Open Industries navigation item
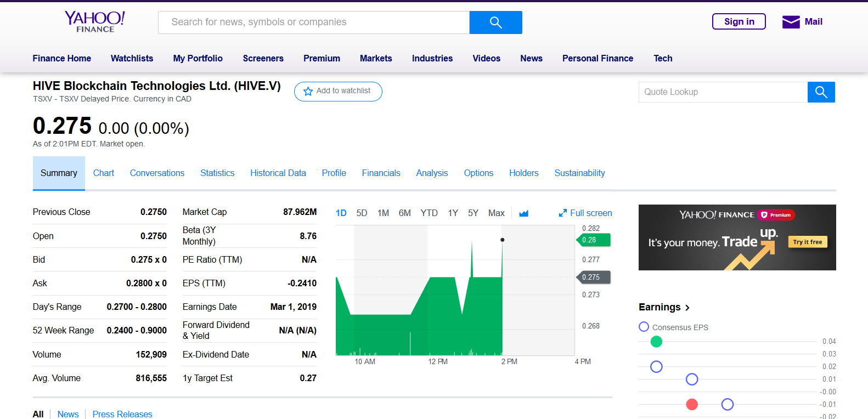The width and height of the screenshot is (868, 419). (432, 58)
